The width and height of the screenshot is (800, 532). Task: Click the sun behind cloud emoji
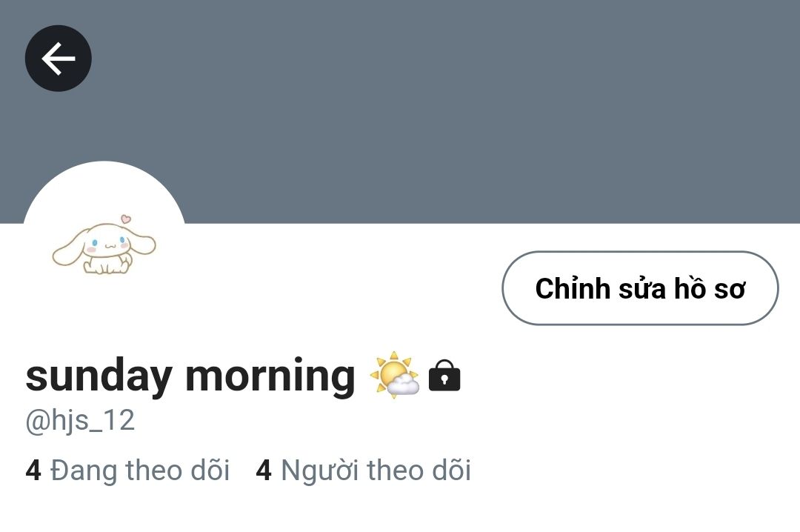click(x=394, y=375)
